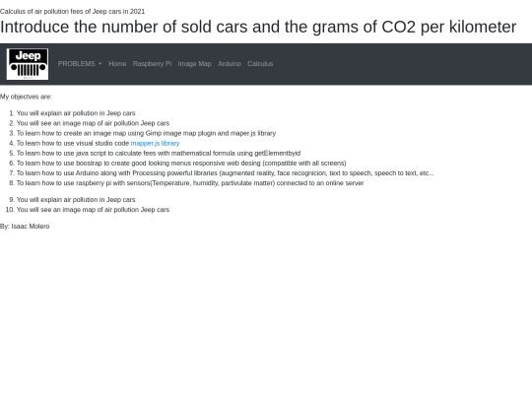Click list item about Gimp image map plugin
Screen dimensions: 532x399
(146, 133)
